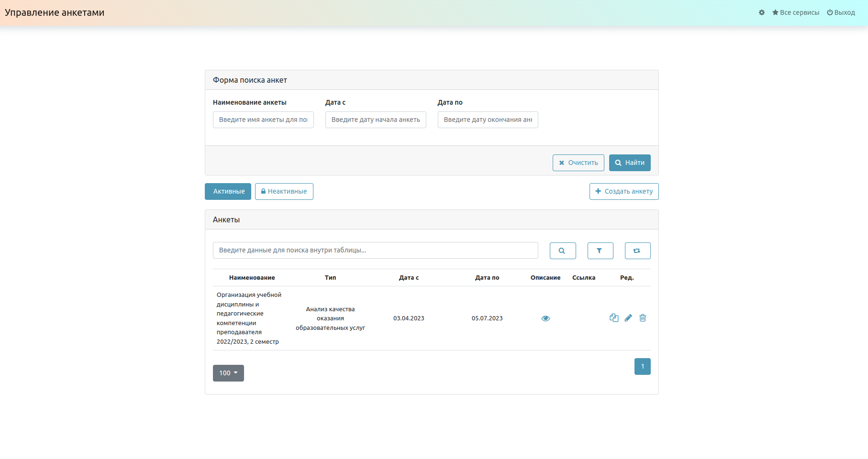Sort by the Наименование column header
The height and width of the screenshot is (459, 868).
point(252,277)
